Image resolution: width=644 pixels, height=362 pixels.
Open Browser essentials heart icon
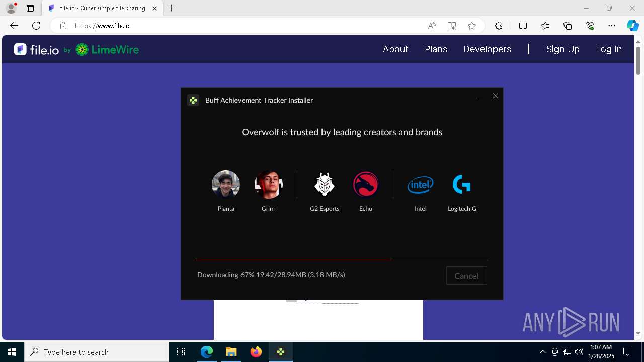coord(590,26)
